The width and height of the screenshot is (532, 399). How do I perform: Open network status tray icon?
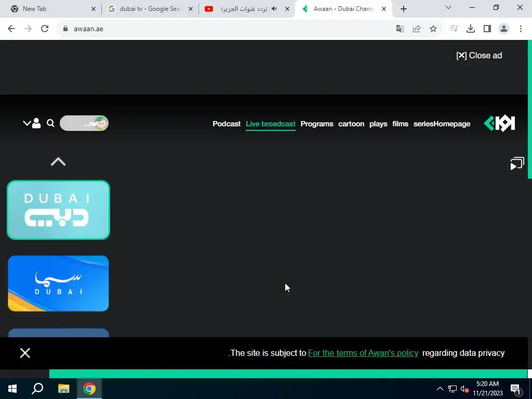[x=453, y=389]
